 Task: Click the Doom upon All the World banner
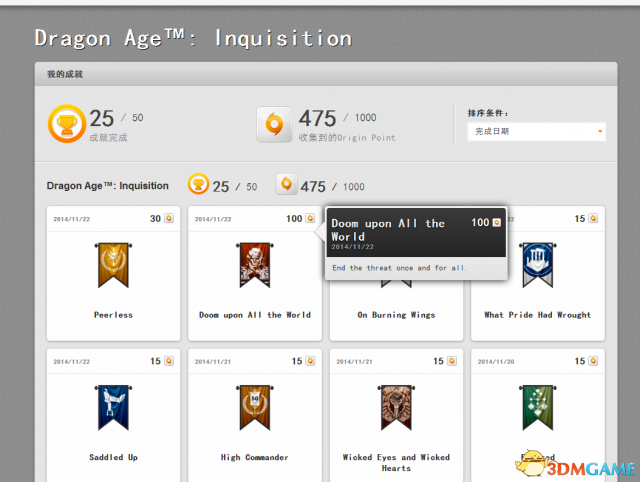coord(255,265)
